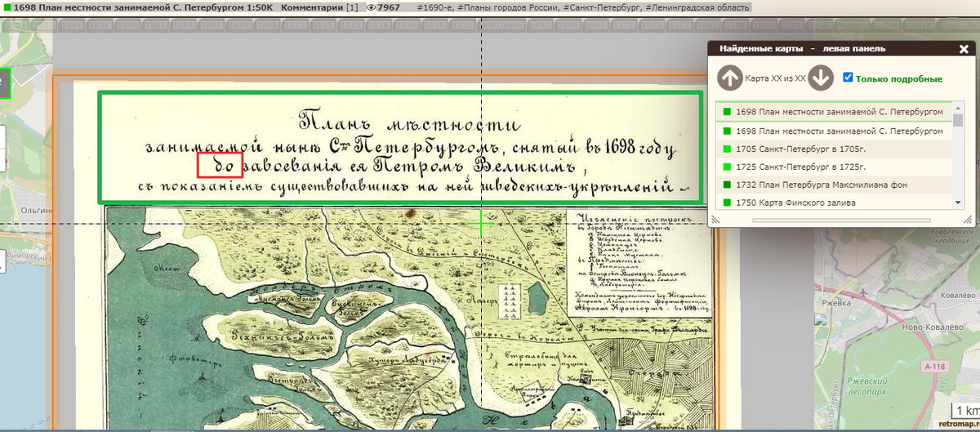Screen dimensions: 980x432
Task: Select the highlighted first 1698 map entry
Action: pyautogui.click(x=834, y=112)
